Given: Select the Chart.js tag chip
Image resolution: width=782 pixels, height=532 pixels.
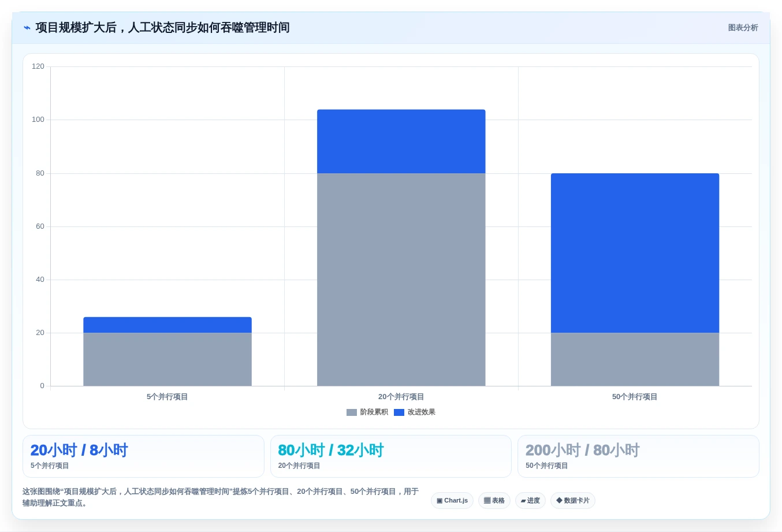Looking at the screenshot, I should click(x=452, y=501).
